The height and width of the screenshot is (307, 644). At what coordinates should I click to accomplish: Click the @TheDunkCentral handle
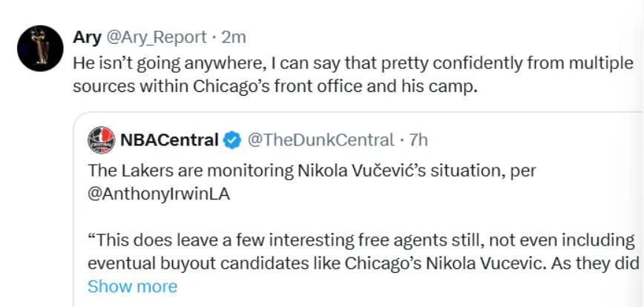click(x=320, y=139)
